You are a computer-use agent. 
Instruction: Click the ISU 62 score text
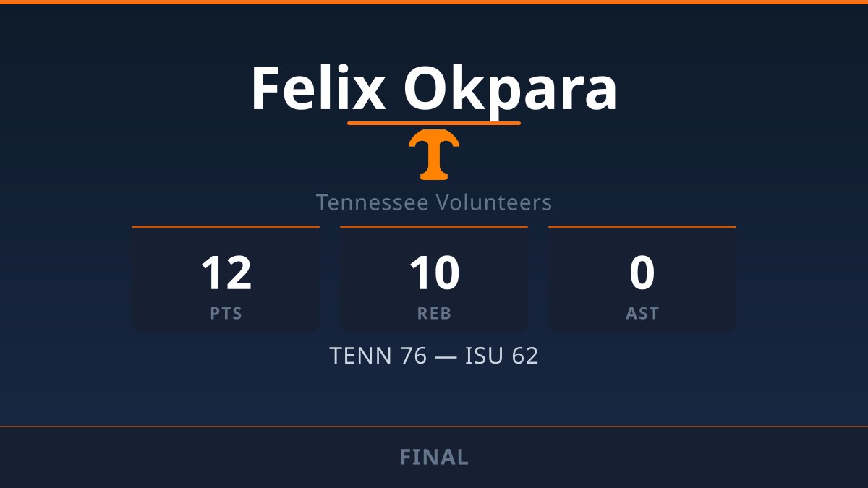tap(501, 356)
